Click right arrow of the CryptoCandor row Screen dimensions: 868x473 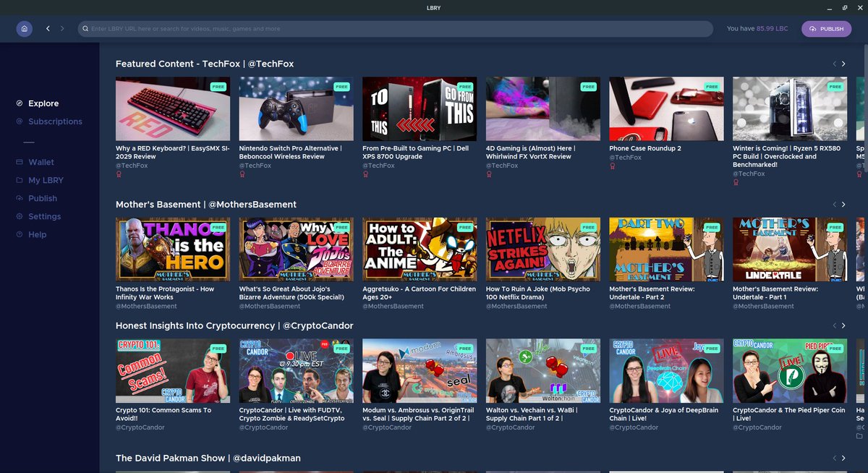843,325
